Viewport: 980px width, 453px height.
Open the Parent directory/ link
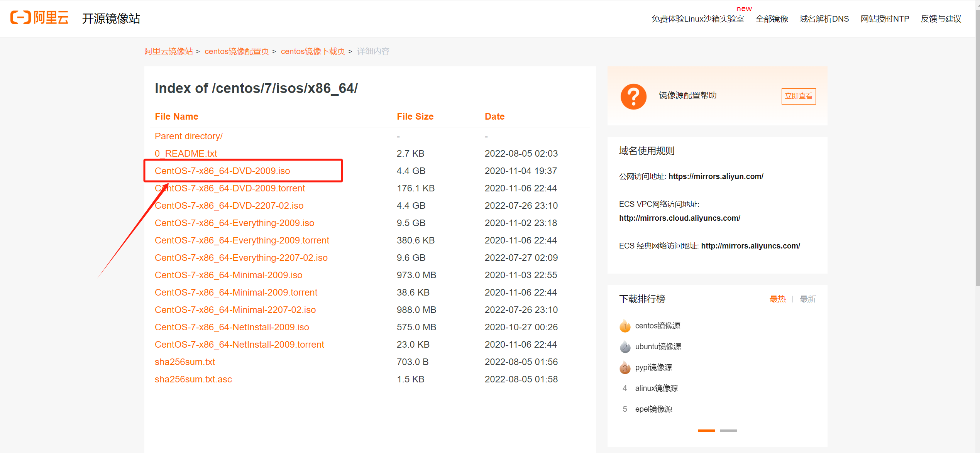click(x=188, y=136)
